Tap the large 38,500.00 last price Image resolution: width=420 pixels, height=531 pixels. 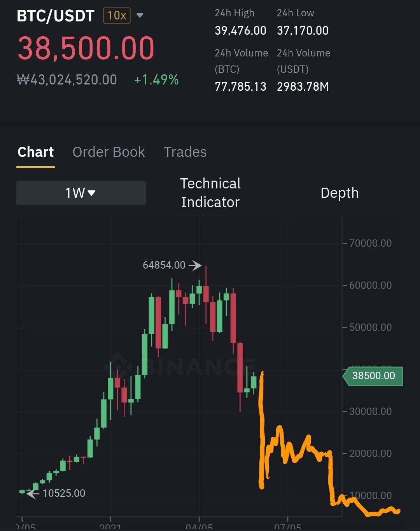click(x=86, y=48)
